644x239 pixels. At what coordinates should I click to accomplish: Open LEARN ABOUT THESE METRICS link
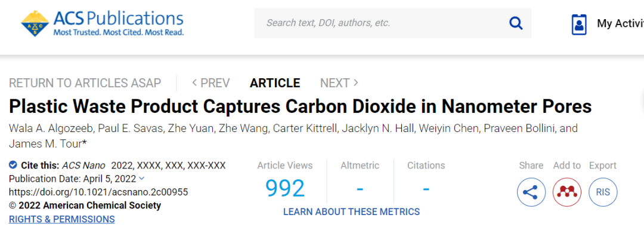pos(351,212)
